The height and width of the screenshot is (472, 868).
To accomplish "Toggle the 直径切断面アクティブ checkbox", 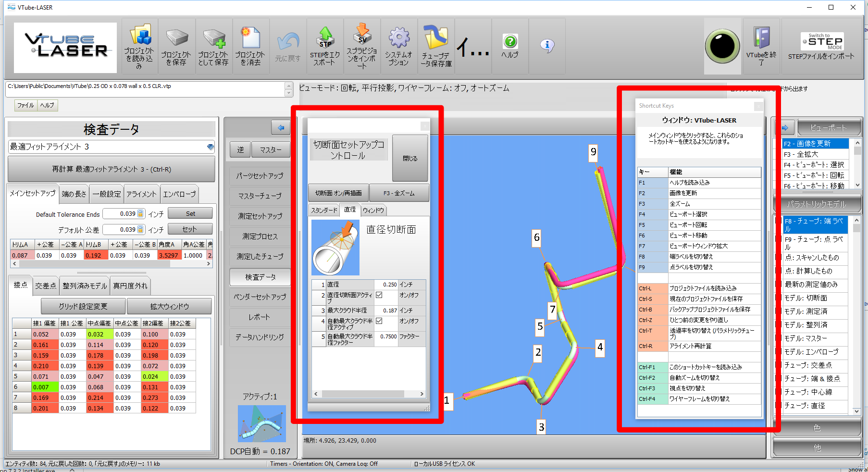I will 379,295.
